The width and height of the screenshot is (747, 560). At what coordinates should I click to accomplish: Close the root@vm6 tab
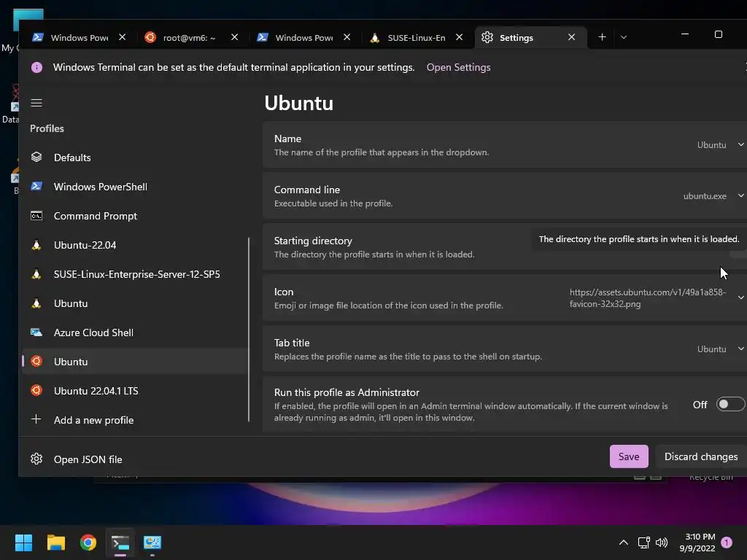pyautogui.click(x=234, y=37)
